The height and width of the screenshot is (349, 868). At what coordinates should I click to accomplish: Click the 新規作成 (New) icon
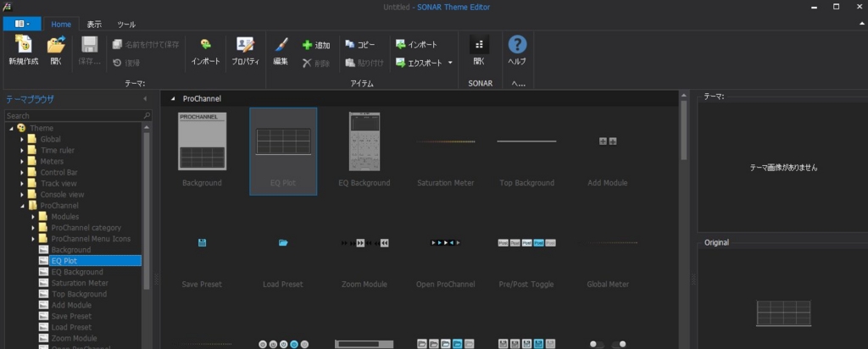[23, 46]
